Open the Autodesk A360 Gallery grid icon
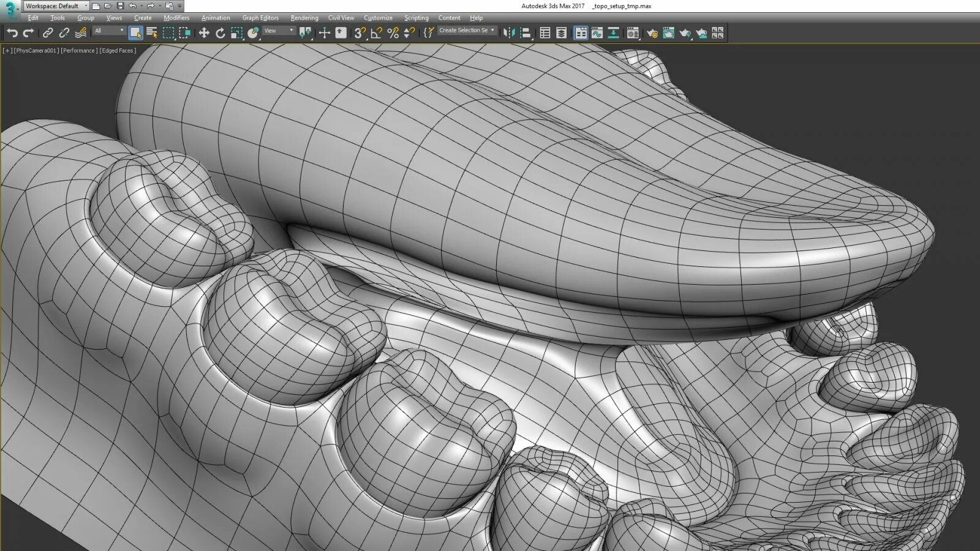The height and width of the screenshot is (551, 980). 718,33
